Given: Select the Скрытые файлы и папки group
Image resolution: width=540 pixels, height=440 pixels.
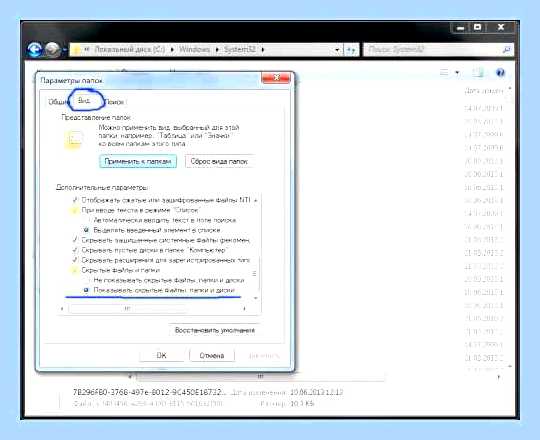Looking at the screenshot, I should 116,270.
